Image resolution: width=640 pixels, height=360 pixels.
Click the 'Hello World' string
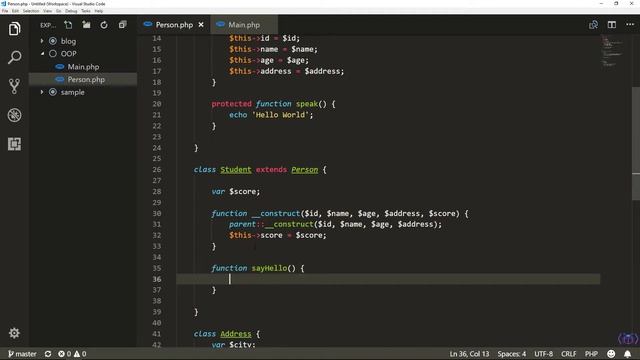[280, 115]
